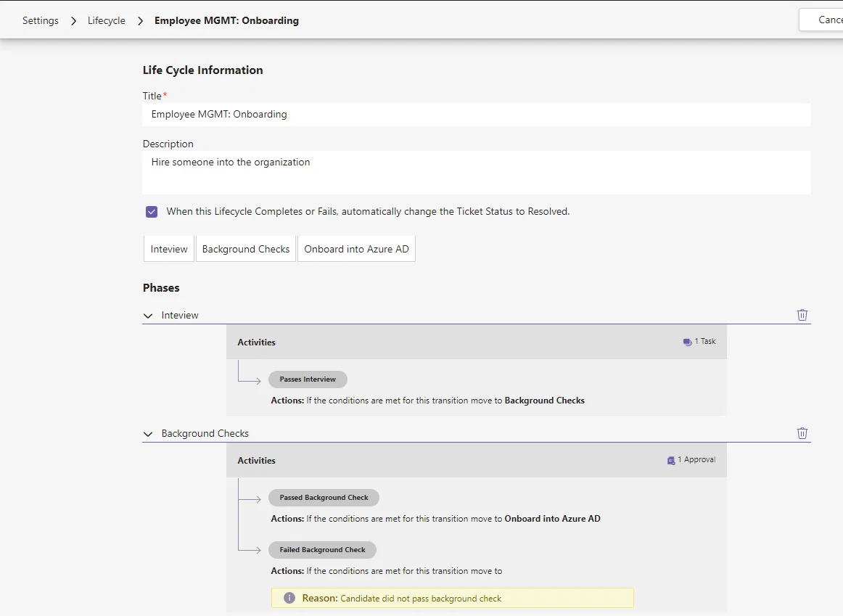843x616 pixels.
Task: Click bold 'Onboard into Azure AD' action text
Action: (x=552, y=519)
